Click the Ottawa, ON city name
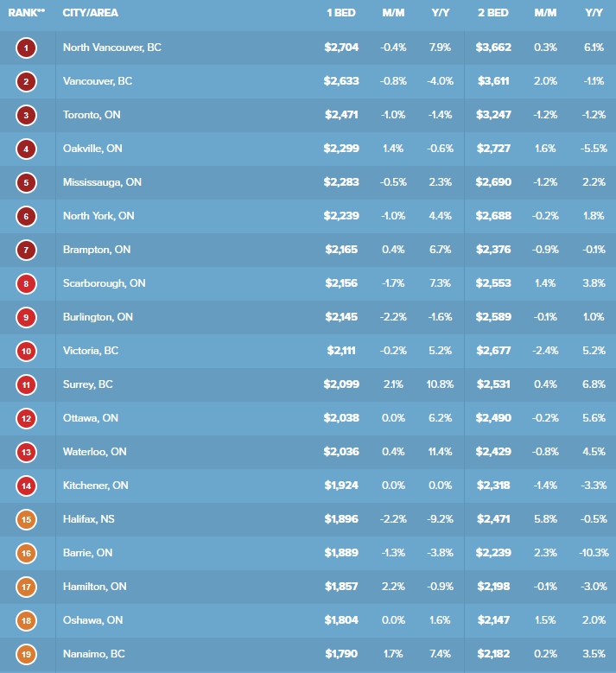This screenshot has height=673, width=616. pos(91,418)
